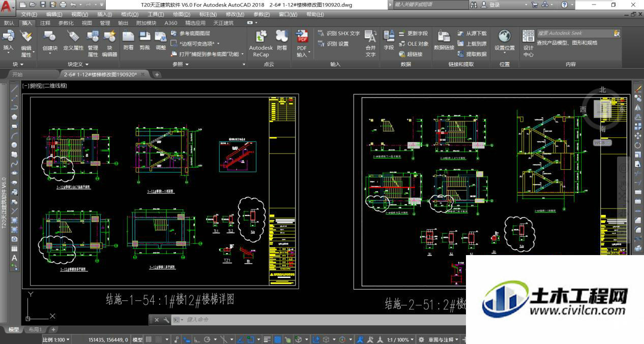This screenshot has height=344, width=644.
Task: Click the point cloud Attach (附着) icon
Action: point(282,41)
